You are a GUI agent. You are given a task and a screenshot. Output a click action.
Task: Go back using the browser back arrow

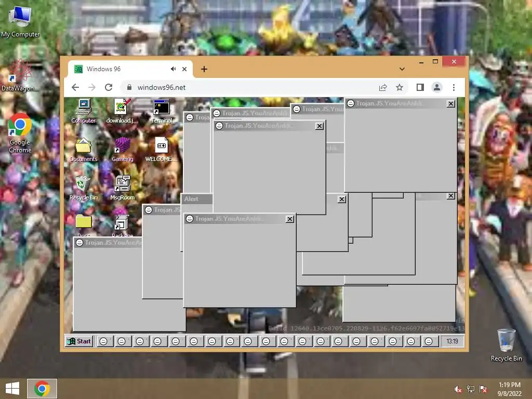75,87
